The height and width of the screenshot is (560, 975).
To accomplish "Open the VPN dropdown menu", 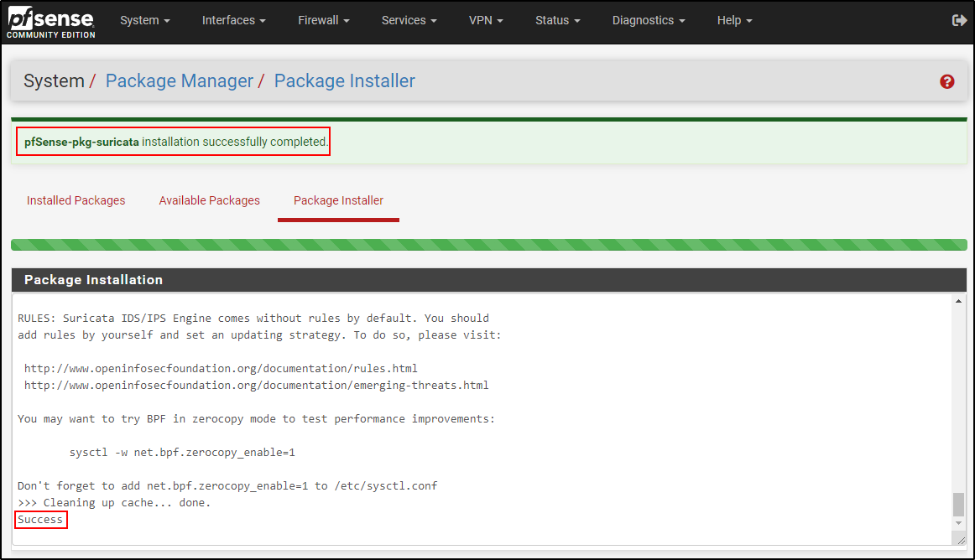I will 486,20.
